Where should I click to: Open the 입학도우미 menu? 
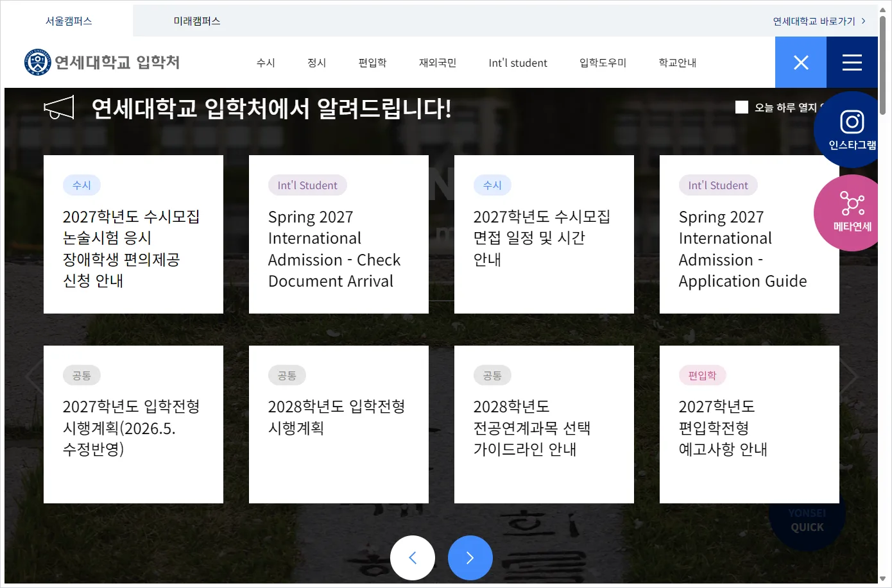tap(603, 62)
